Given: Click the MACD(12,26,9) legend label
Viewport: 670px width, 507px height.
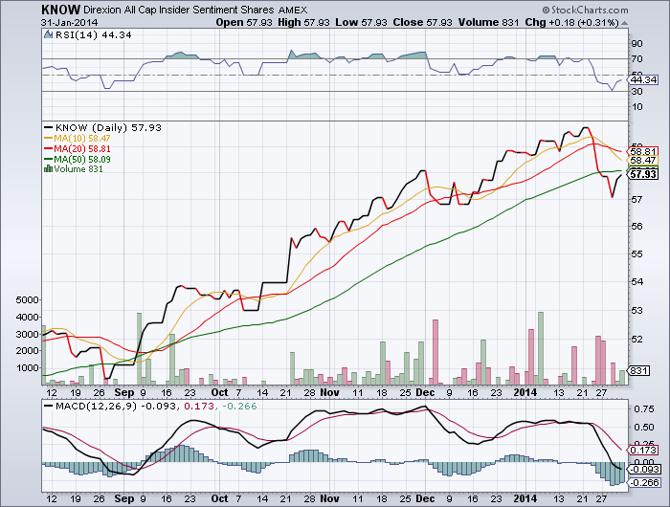Looking at the screenshot, I should (96, 406).
